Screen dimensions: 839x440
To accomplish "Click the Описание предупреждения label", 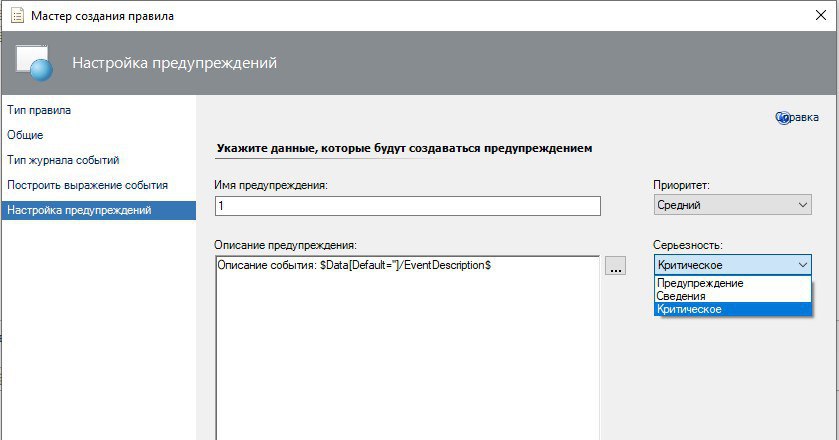I will (x=285, y=245).
